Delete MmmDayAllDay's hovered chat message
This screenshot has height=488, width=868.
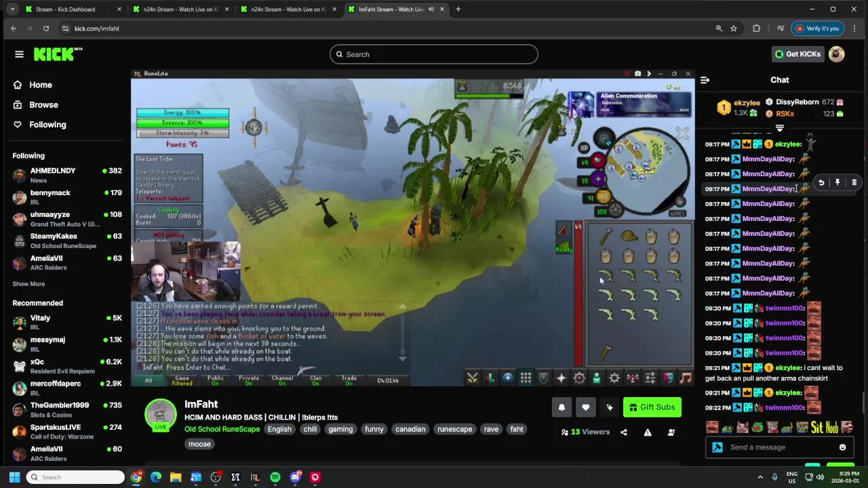point(854,182)
